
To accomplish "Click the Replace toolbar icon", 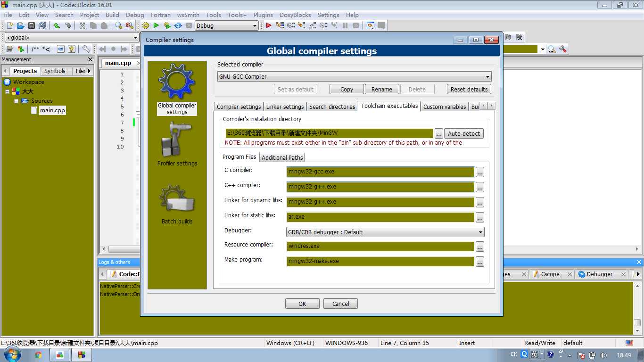I will tap(129, 25).
